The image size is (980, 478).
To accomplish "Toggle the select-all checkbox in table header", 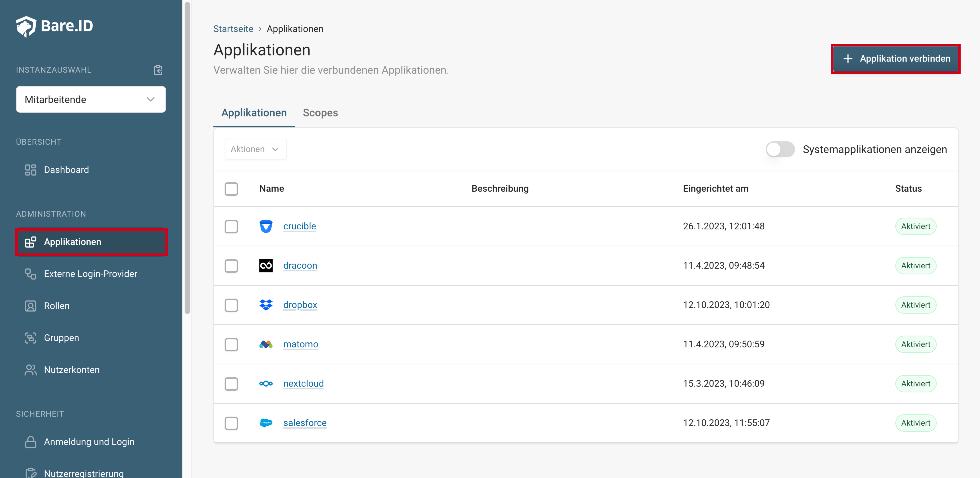I will 231,189.
